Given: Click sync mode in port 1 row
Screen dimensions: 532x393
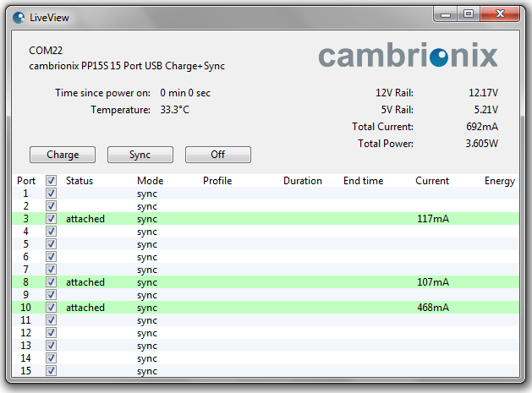Looking at the screenshot, I should (147, 194).
